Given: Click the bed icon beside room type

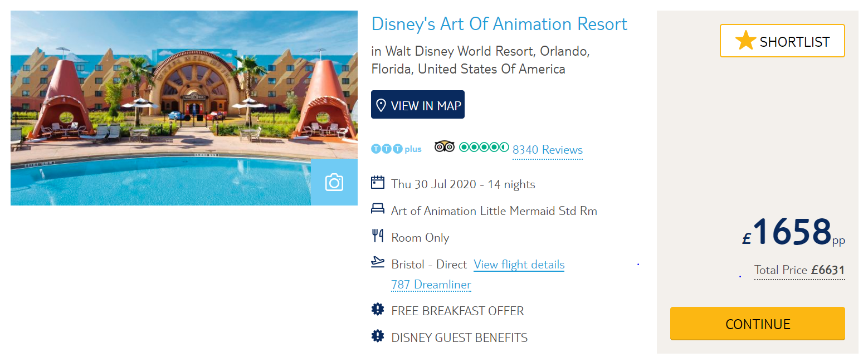Looking at the screenshot, I should click(378, 209).
